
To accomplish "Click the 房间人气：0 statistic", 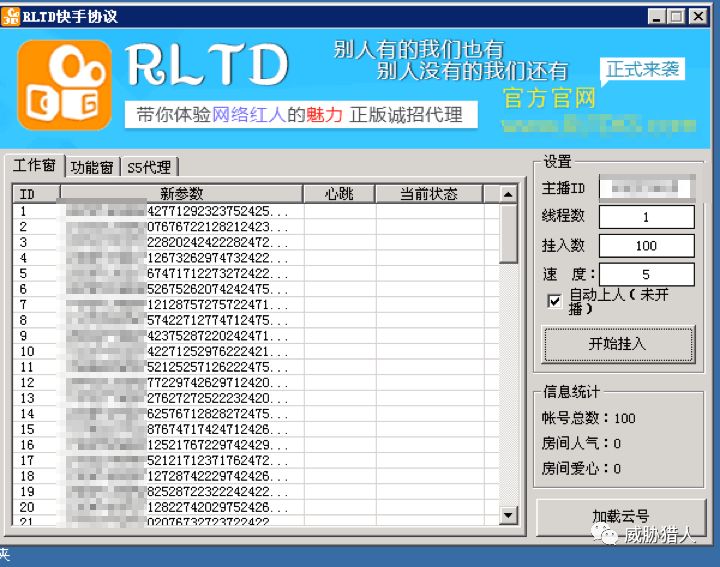I will [x=581, y=443].
